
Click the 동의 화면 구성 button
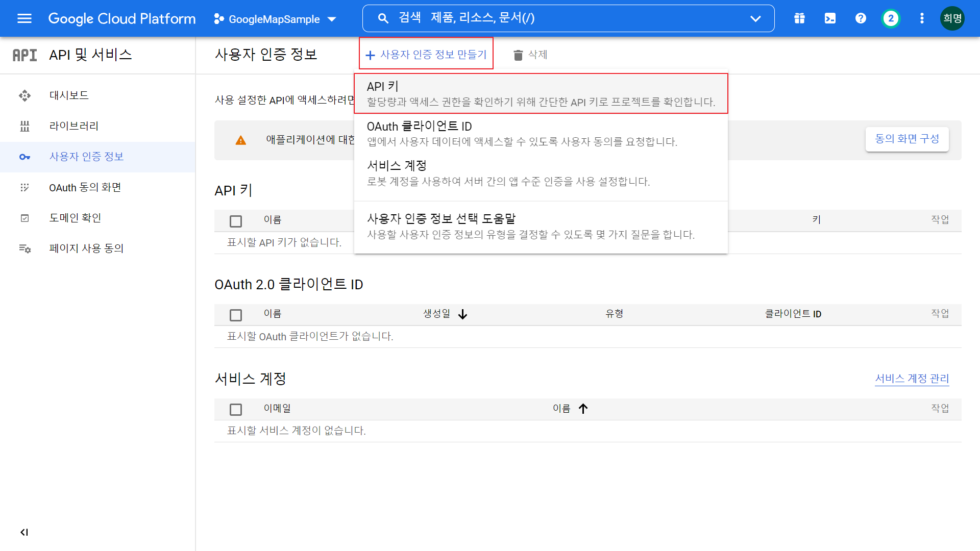[x=906, y=139]
